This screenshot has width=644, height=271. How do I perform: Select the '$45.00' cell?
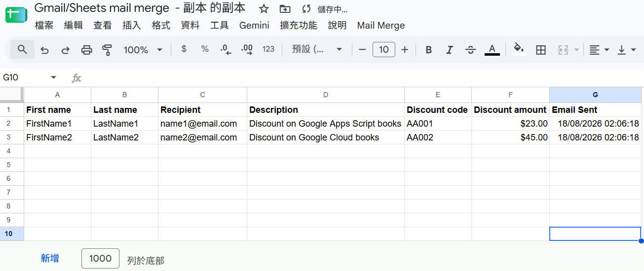(511, 137)
